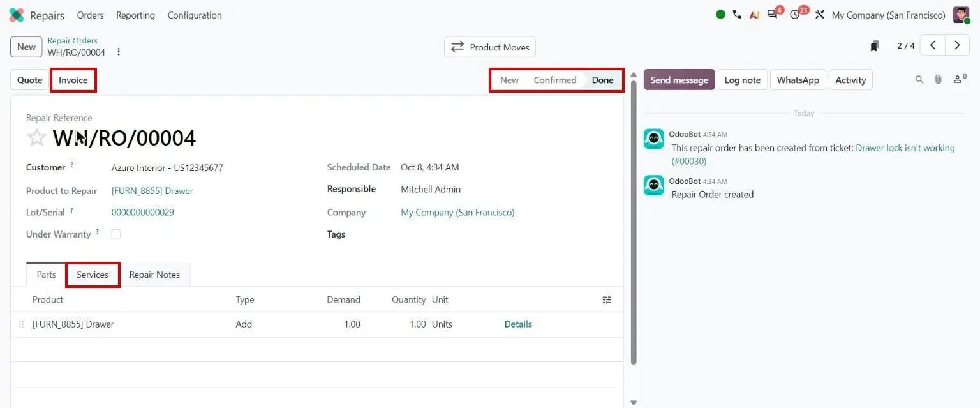Click the Log note button

tap(743, 80)
